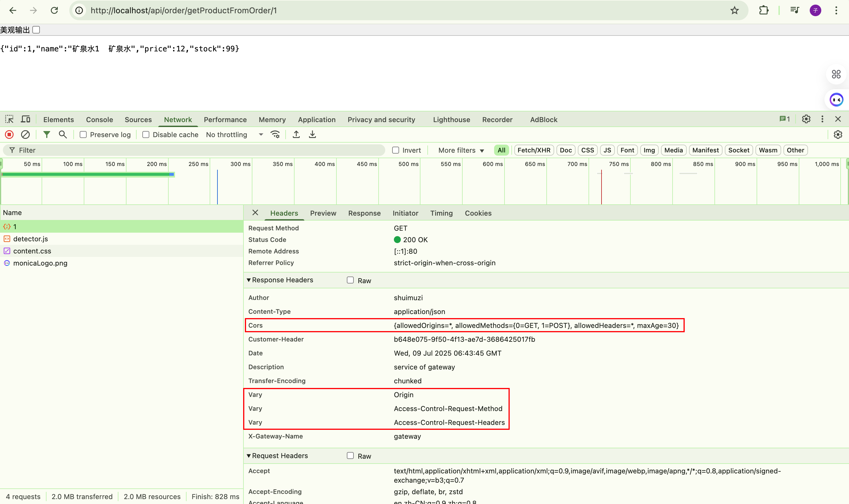Open Network panel settings gear

[x=838, y=135]
